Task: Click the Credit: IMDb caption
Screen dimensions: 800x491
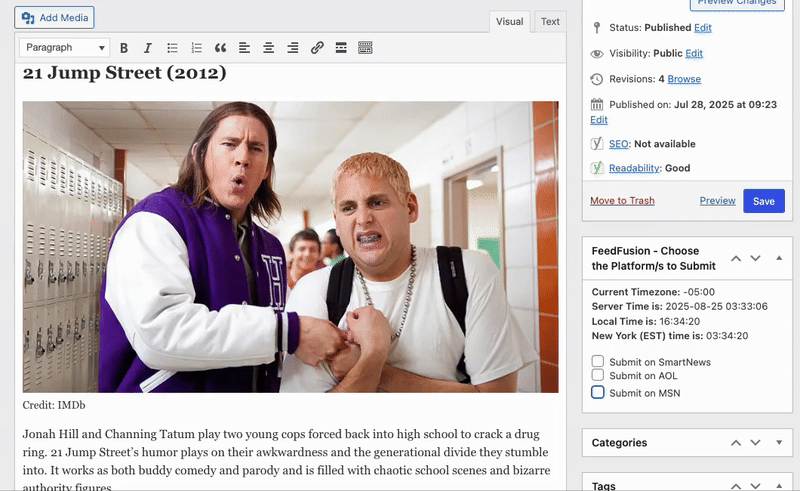Action: [54, 405]
